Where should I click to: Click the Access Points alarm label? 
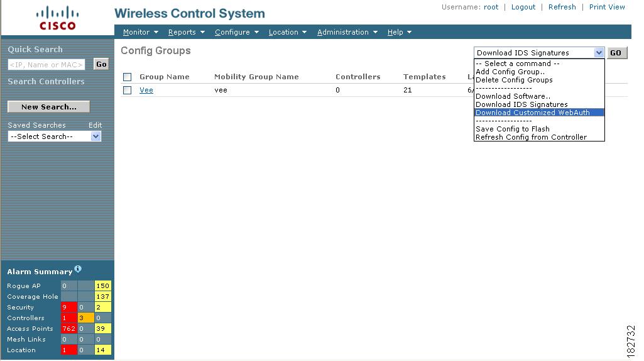(x=30, y=328)
